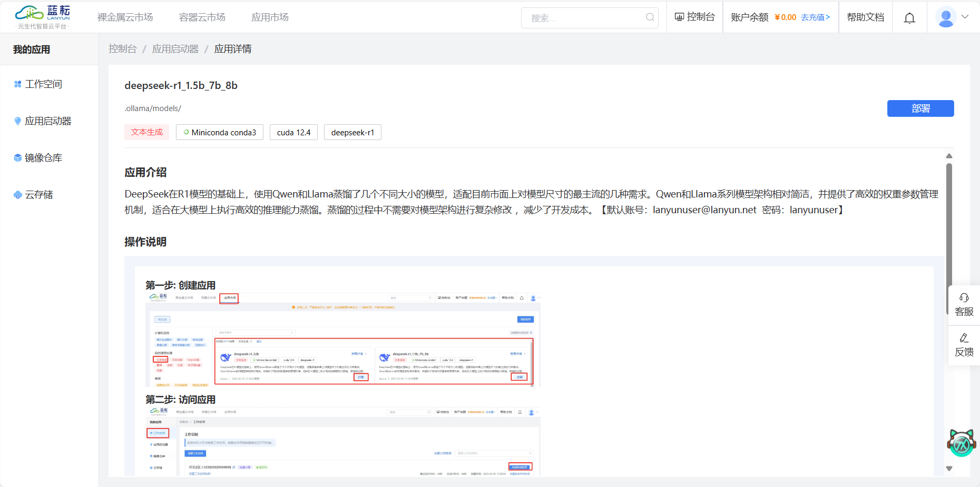This screenshot has height=487, width=980.
Task: Click the robot cat assistant icon
Action: 962,442
